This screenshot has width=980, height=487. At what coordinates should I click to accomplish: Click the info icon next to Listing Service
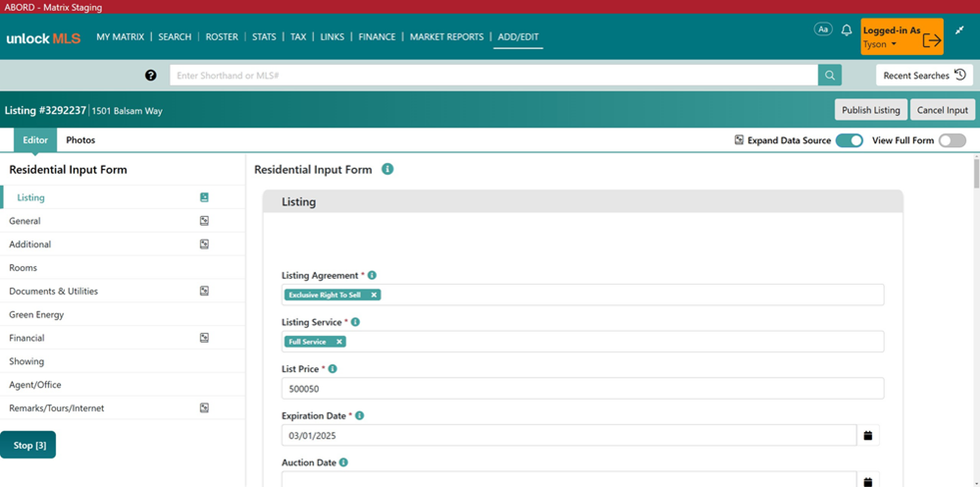point(355,322)
